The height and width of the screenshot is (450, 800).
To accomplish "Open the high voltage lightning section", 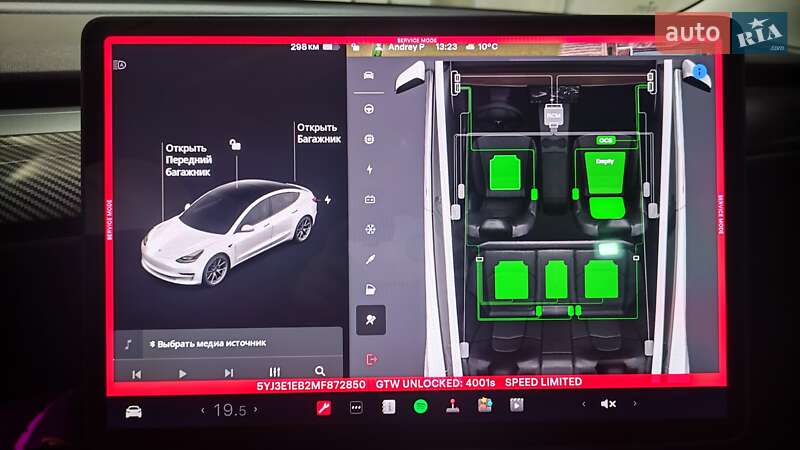I will coord(370,169).
